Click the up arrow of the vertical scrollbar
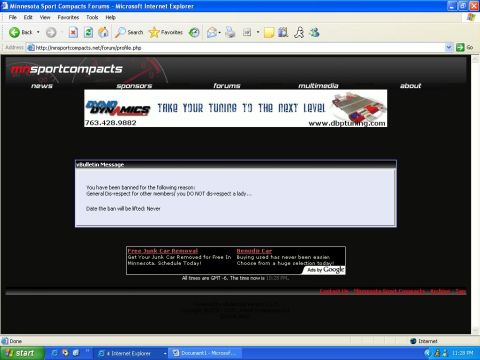 coord(475,59)
